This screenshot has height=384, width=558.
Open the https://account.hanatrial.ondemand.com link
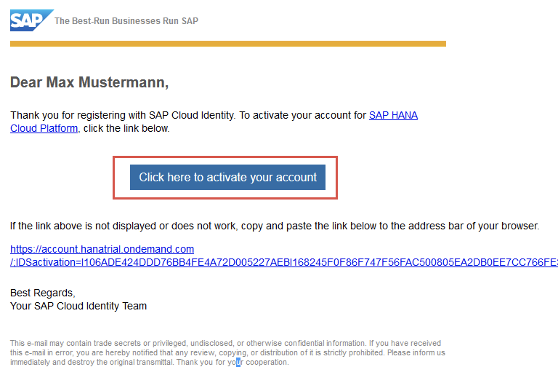pyautogui.click(x=102, y=249)
